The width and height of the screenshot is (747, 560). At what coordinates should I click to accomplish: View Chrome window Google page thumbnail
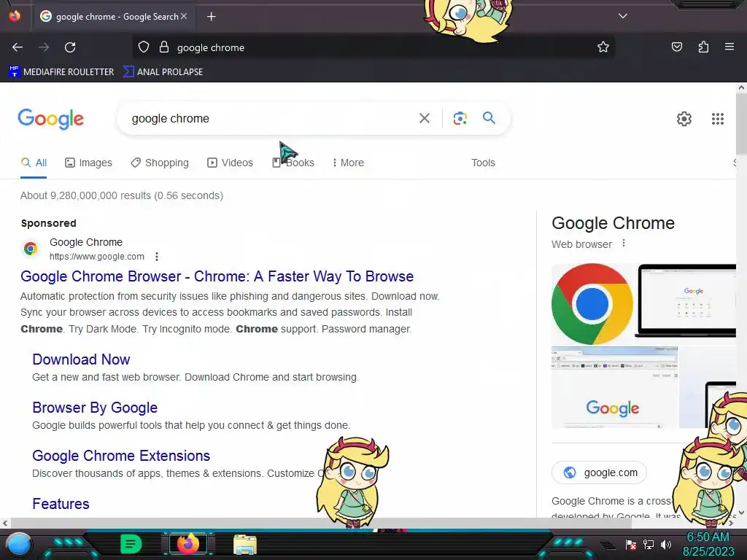[x=614, y=387]
